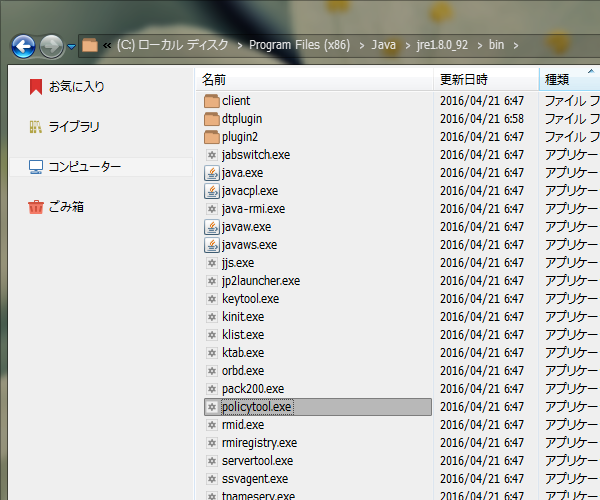Expand the arrow after Java breadcrumb
This screenshot has height=500, width=600.
pyautogui.click(x=408, y=46)
